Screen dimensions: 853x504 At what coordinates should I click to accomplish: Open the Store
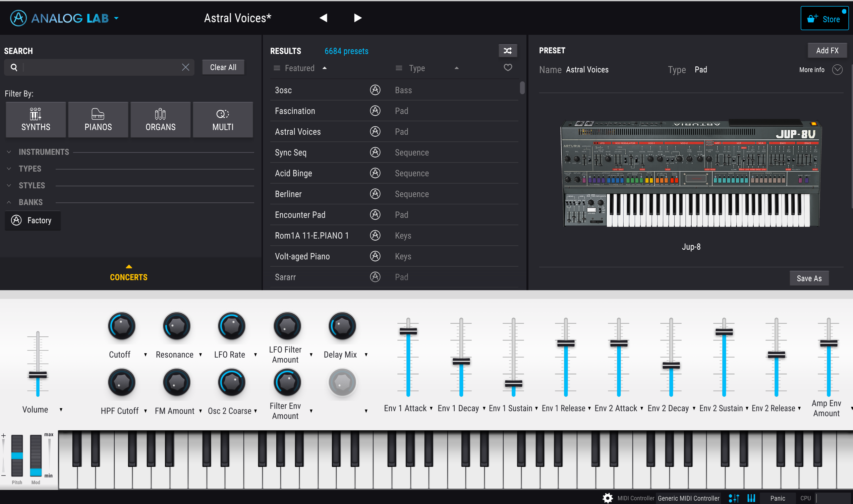[824, 19]
